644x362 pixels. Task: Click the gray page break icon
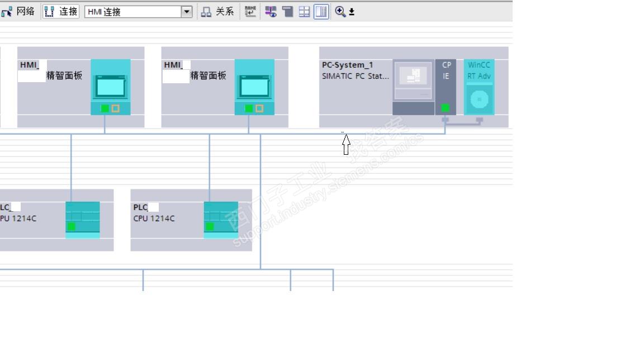[x=287, y=12]
